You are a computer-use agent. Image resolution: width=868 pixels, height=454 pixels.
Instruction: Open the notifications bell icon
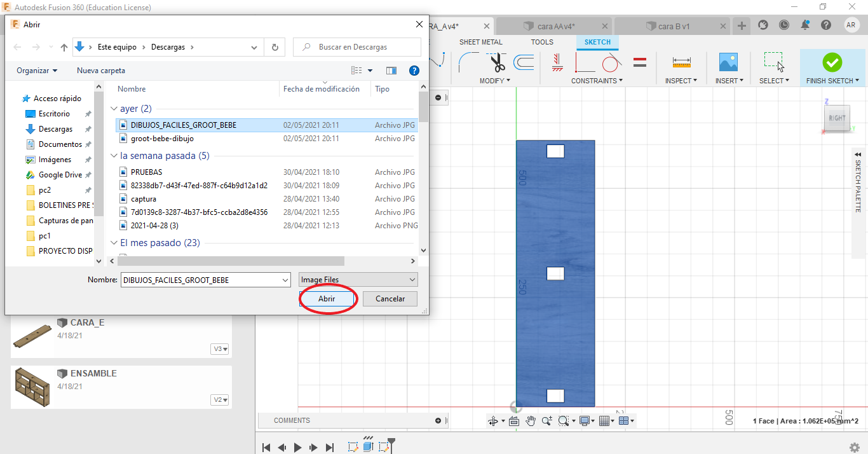805,25
